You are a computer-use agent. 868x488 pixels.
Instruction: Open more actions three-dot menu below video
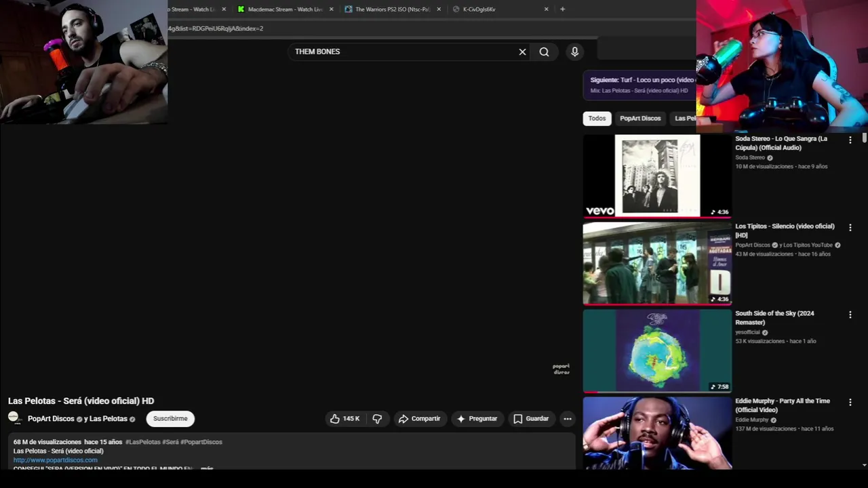568,419
